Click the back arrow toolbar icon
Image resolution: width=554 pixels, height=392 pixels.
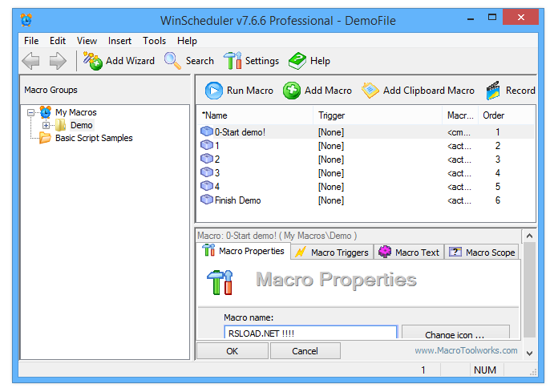(31, 61)
